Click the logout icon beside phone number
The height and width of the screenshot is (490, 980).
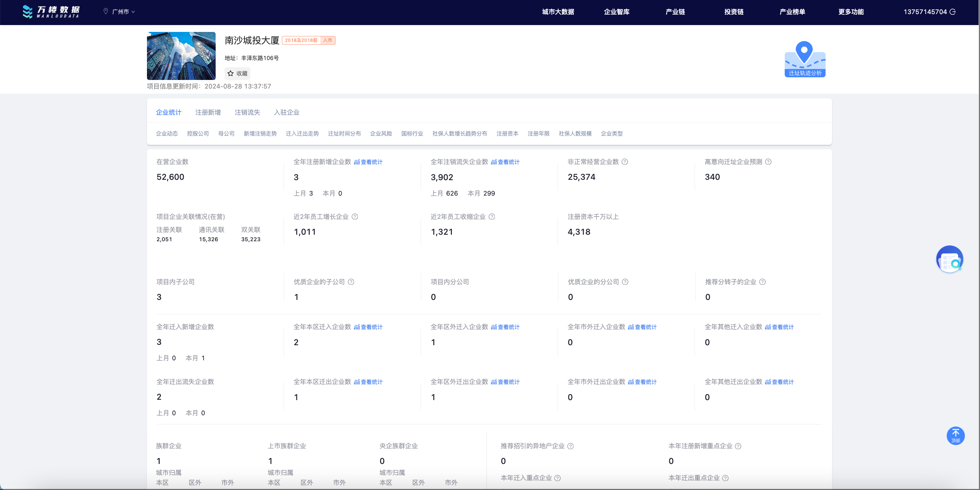[953, 12]
